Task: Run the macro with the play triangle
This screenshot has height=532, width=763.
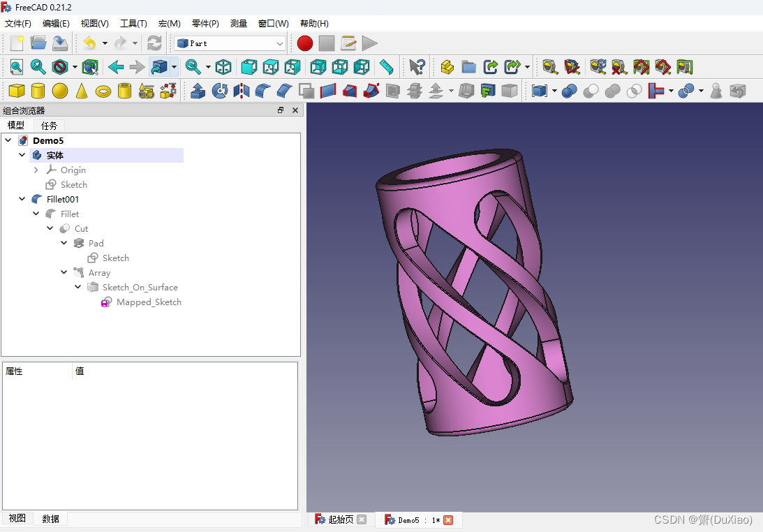Action: (370, 43)
